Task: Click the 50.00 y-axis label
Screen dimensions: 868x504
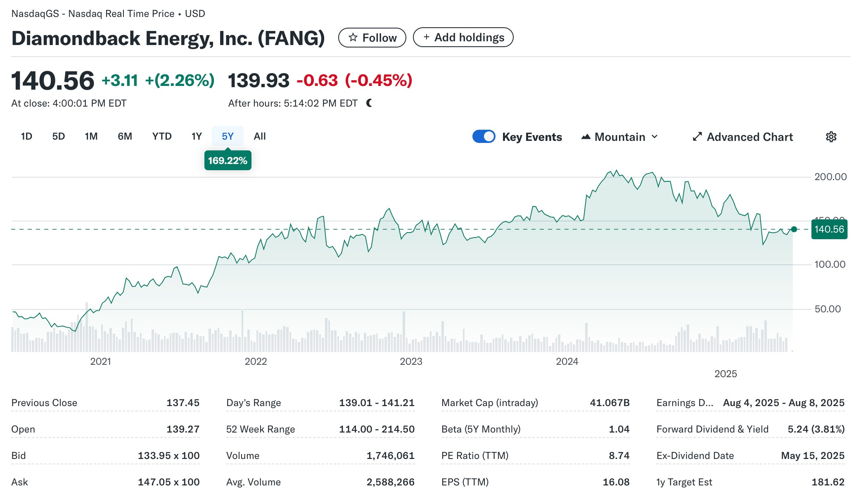Action: [828, 309]
